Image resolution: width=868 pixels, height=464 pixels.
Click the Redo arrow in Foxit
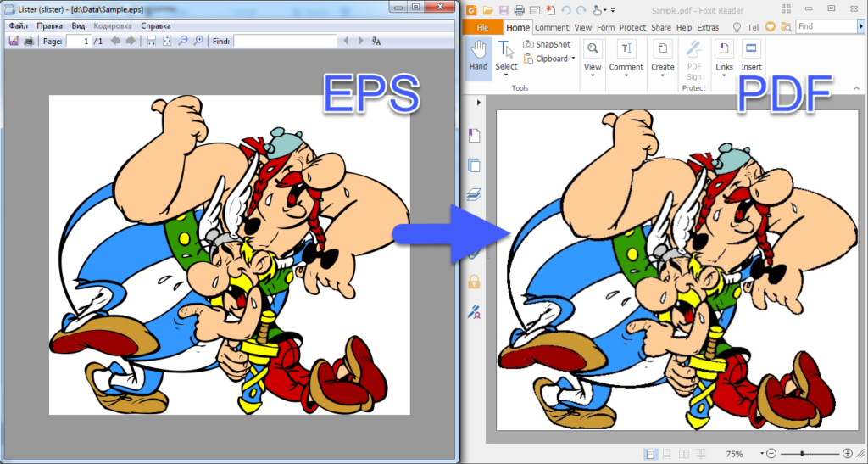581,9
